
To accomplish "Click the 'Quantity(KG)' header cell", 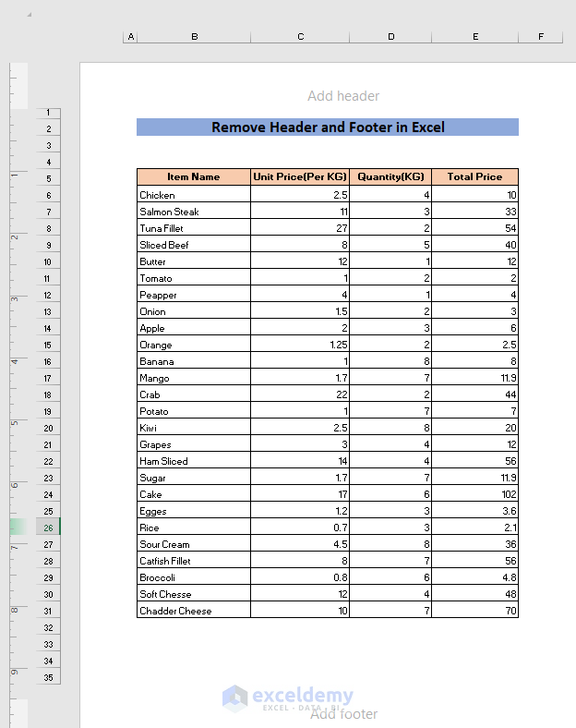I will coord(390,176).
